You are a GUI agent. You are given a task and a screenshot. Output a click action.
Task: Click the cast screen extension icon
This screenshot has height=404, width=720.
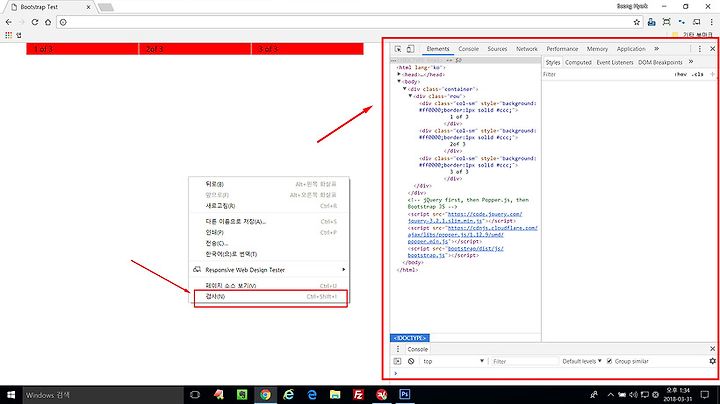pyautogui.click(x=696, y=22)
